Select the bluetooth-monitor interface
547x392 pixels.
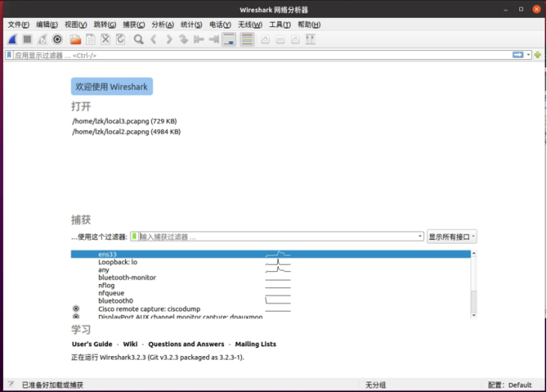[271, 277]
